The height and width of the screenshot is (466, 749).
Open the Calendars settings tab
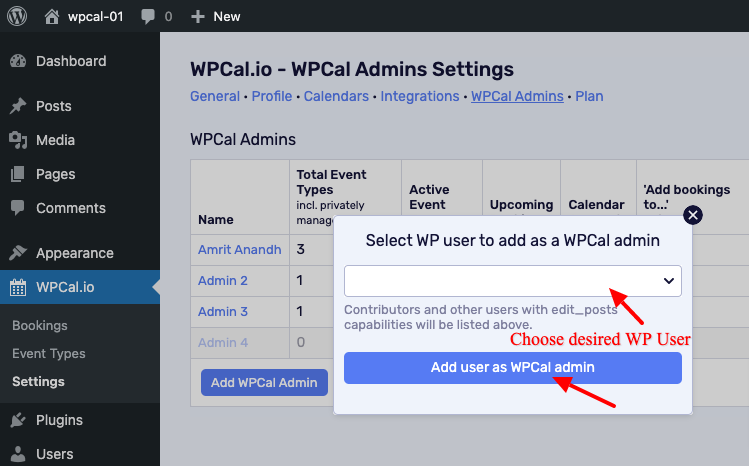(336, 96)
